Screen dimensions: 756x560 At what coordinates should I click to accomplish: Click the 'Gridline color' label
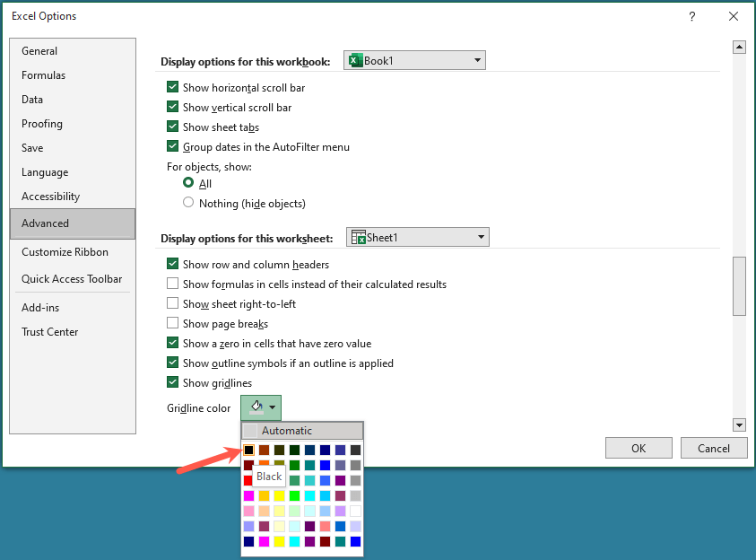pos(199,408)
